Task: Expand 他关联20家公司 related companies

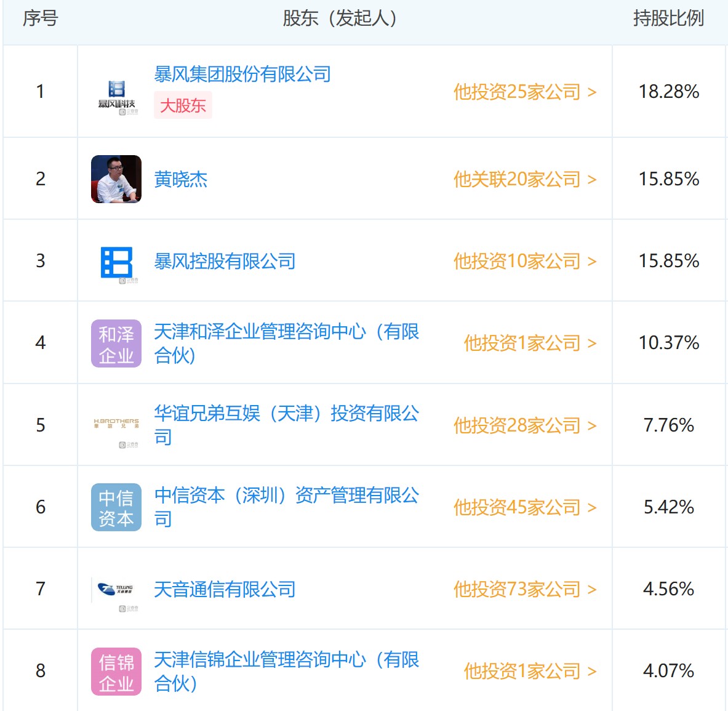Action: pyautogui.click(x=524, y=179)
